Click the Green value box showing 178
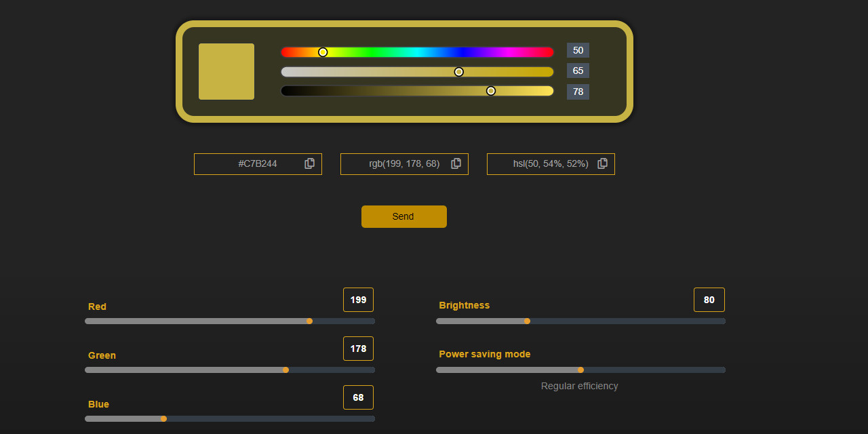Screen dimensions: 868x434 [x=358, y=348]
